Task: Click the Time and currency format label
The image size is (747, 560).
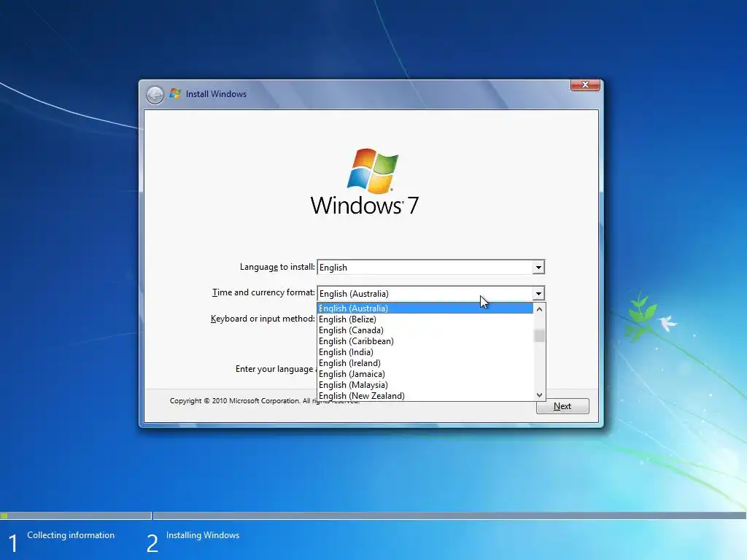Action: coord(263,292)
